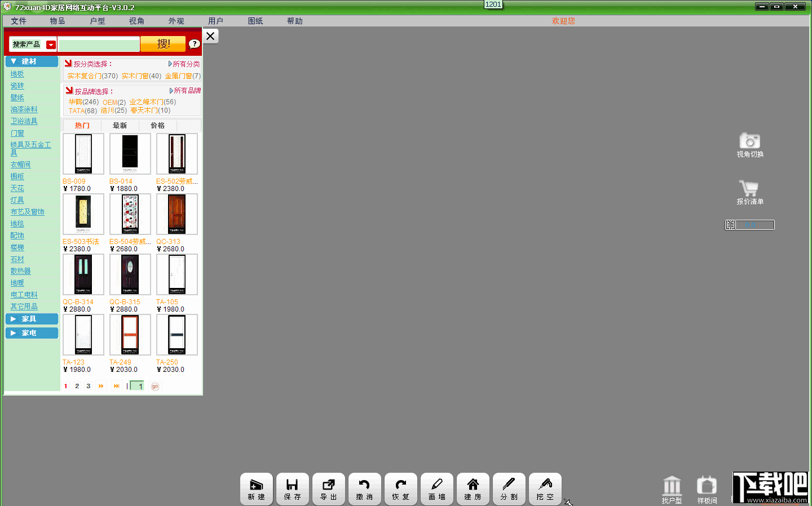
Task: Open the 文件 menu
Action: 19,21
